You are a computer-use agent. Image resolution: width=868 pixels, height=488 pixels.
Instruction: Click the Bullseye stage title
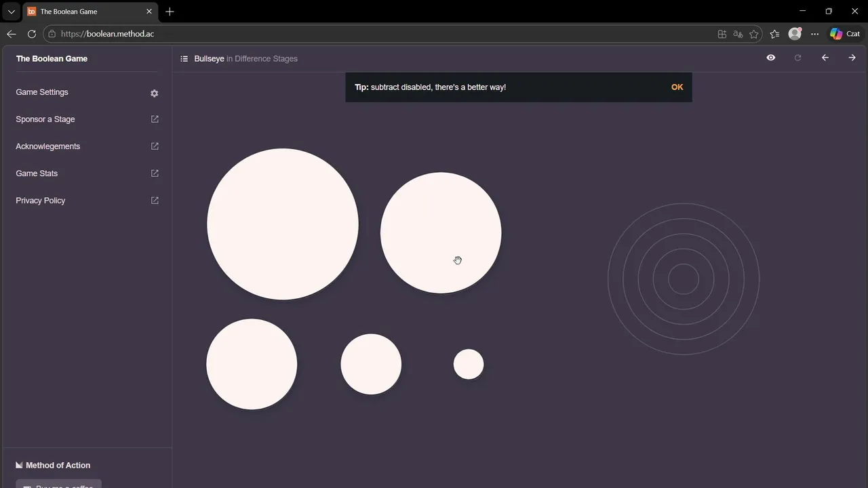pos(209,59)
